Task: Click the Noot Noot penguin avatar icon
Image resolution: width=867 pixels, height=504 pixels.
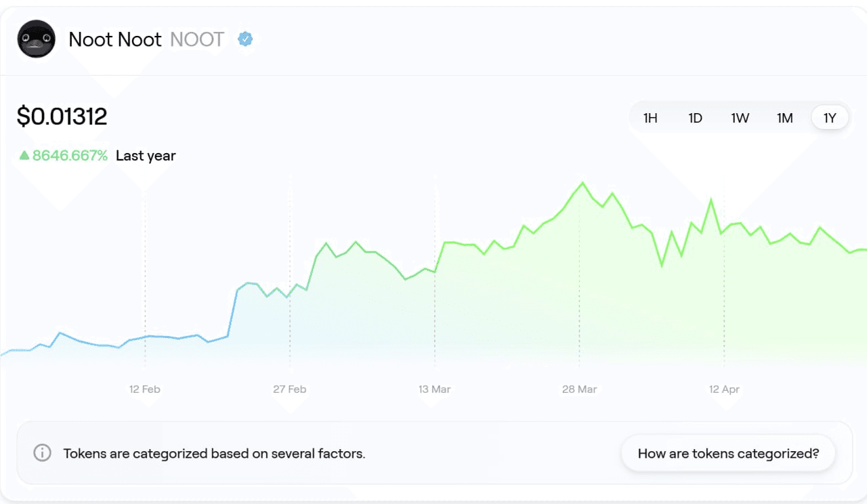Action: click(36, 39)
